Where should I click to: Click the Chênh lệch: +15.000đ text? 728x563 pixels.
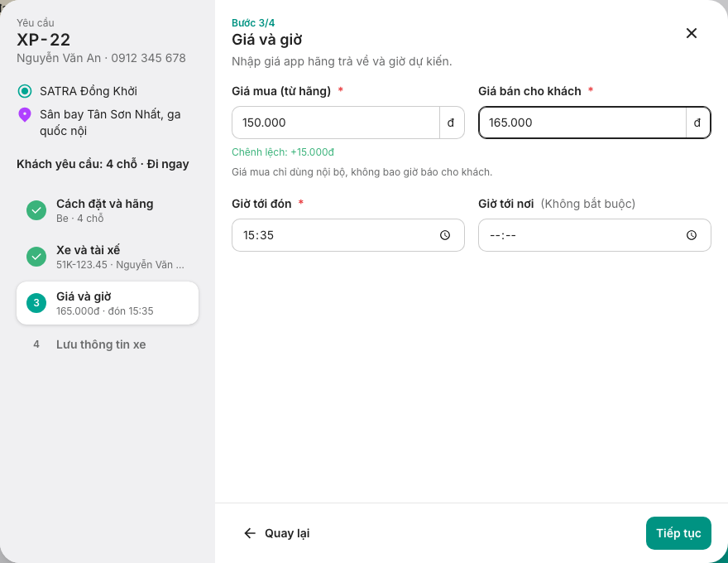[x=283, y=152]
